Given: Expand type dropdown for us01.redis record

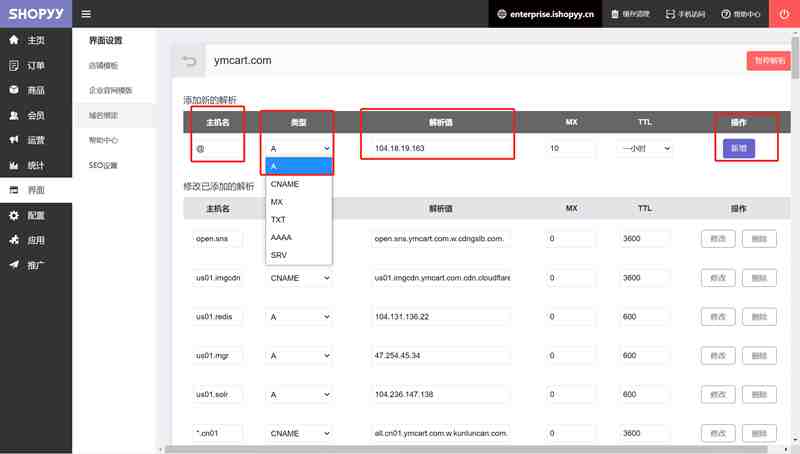Looking at the screenshot, I should pyautogui.click(x=299, y=317).
